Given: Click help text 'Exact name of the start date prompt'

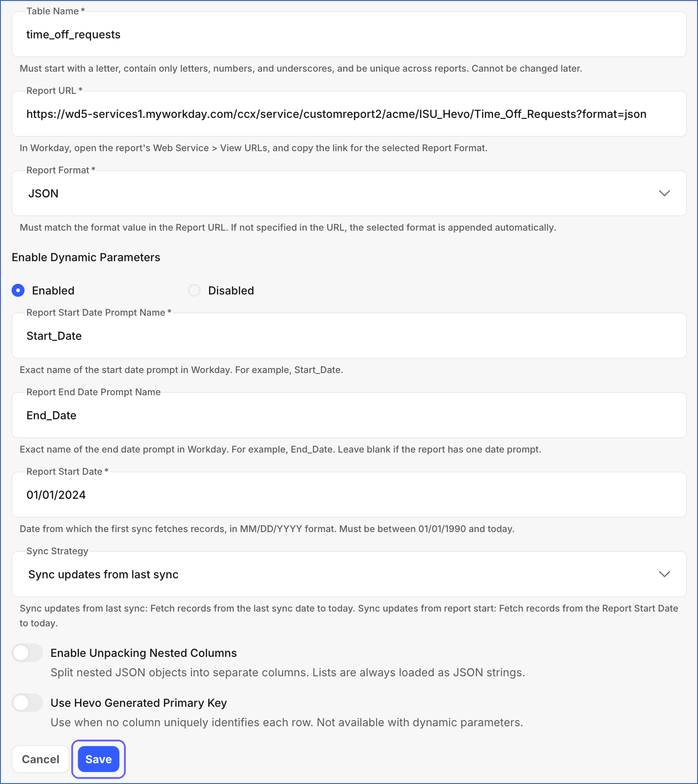Looking at the screenshot, I should [181, 370].
